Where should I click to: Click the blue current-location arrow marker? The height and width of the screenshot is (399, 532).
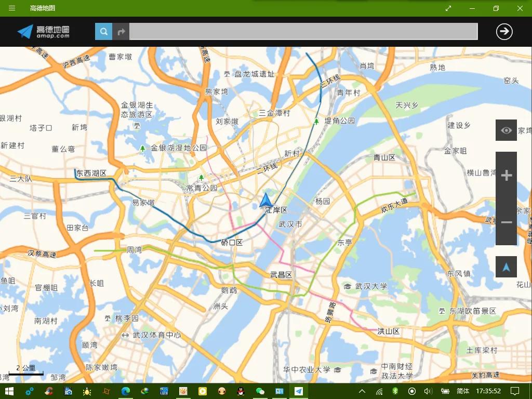point(266,201)
